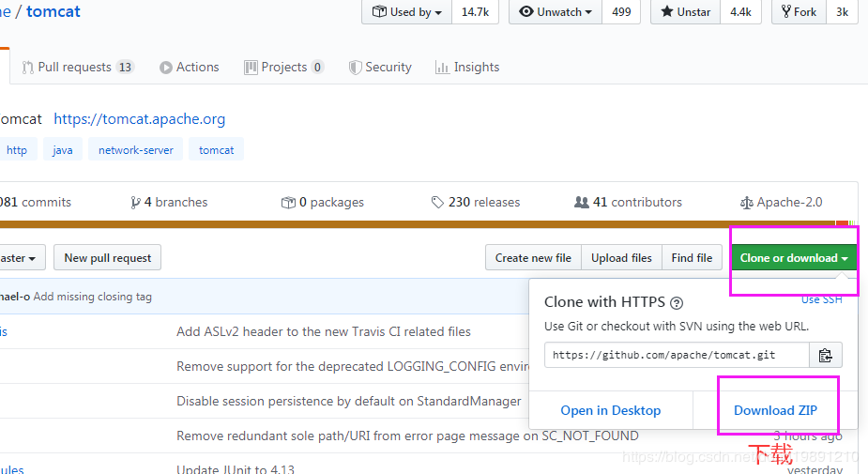Select the http topic tag
This screenshot has height=474, width=868.
tap(17, 150)
